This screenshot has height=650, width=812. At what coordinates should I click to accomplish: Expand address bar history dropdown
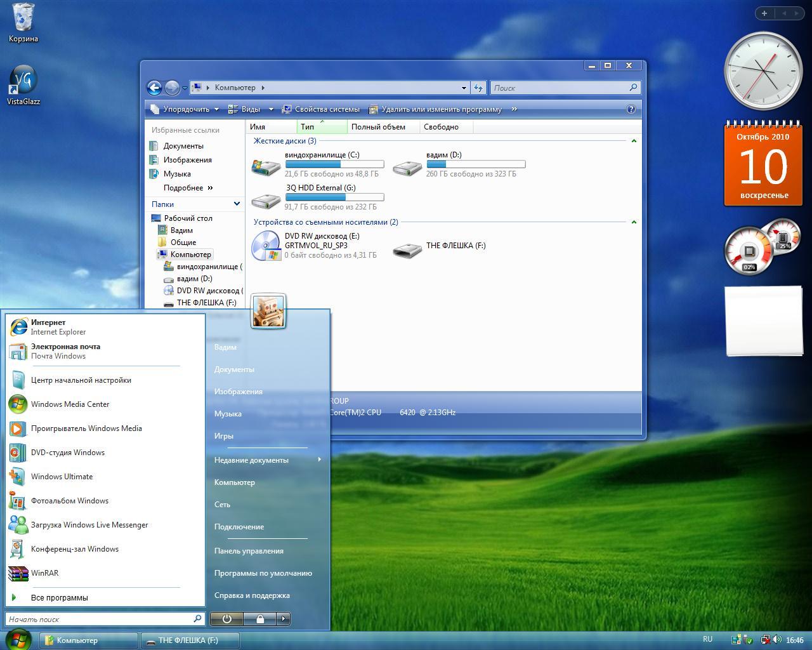point(464,88)
